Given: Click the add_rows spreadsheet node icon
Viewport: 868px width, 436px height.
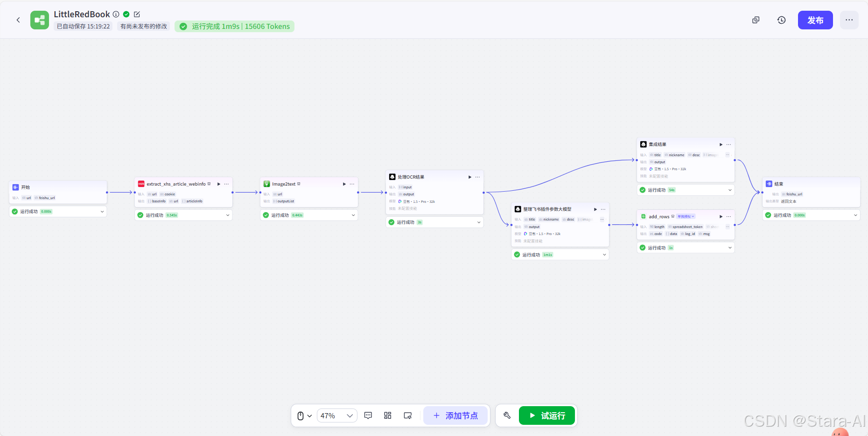Looking at the screenshot, I should (643, 216).
